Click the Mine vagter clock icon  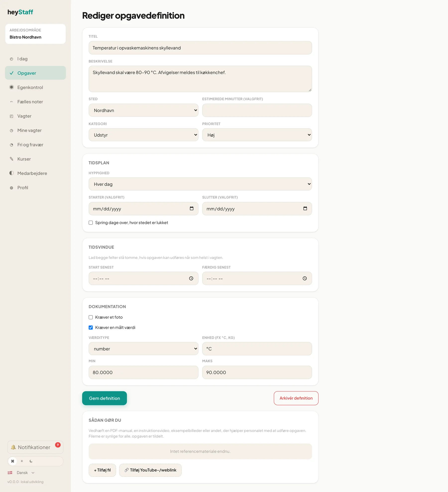11,130
